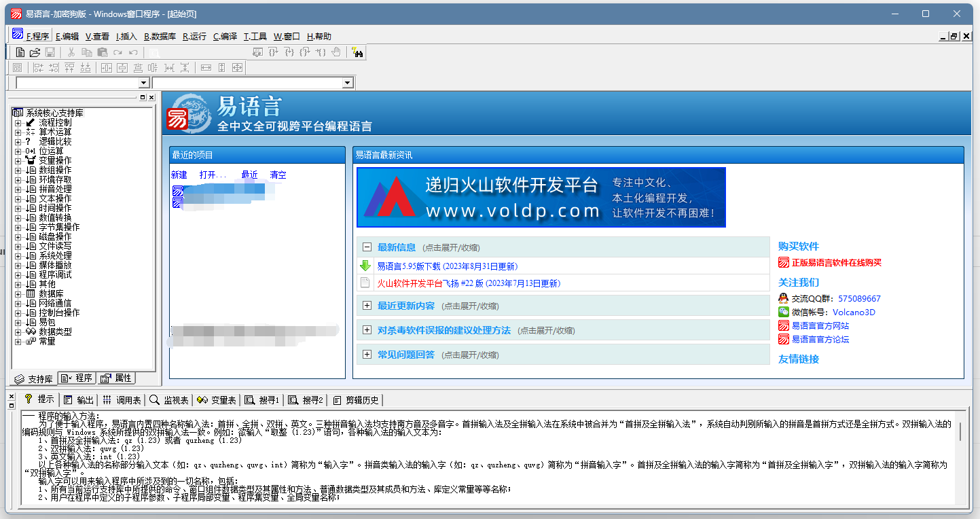This screenshot has width=980, height=519.
Task: Open the 易语言官方论坛 link
Action: pos(820,339)
